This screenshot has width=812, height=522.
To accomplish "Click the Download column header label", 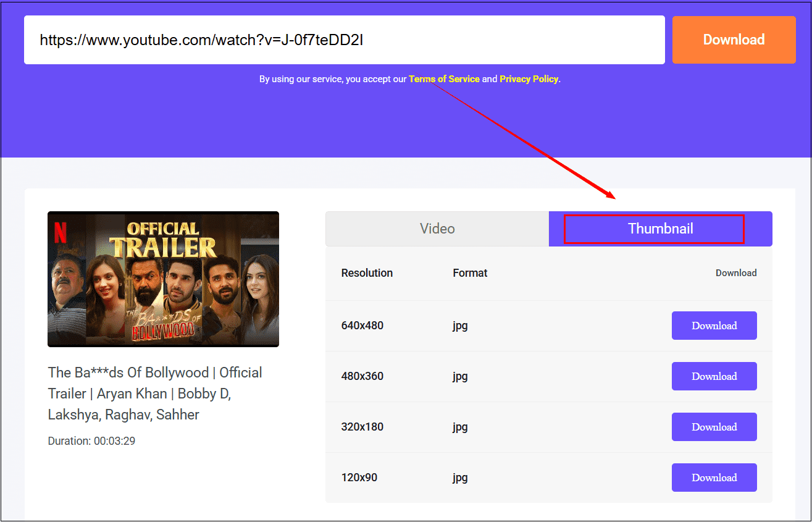I will tap(736, 273).
